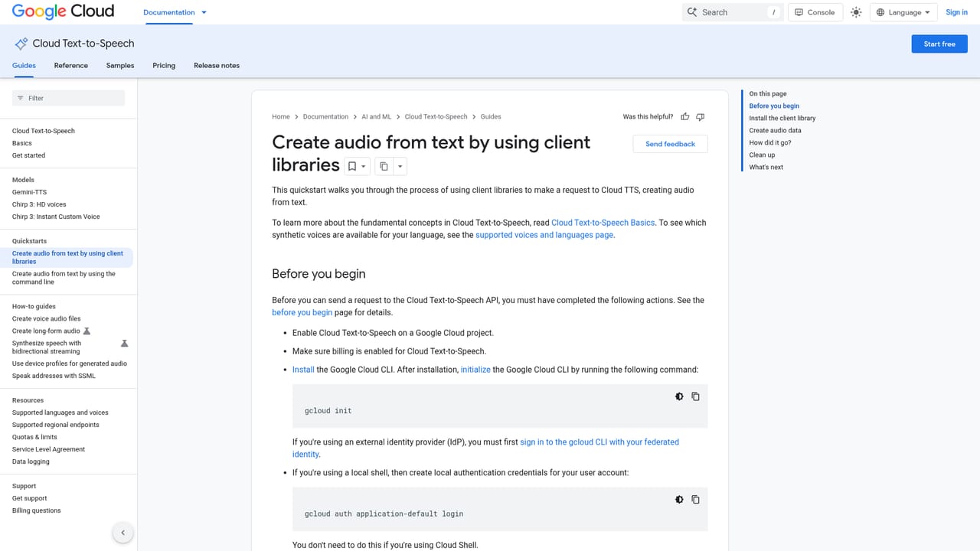Open Use device profiles for generated audio
The image size is (980, 551).
coord(70,364)
